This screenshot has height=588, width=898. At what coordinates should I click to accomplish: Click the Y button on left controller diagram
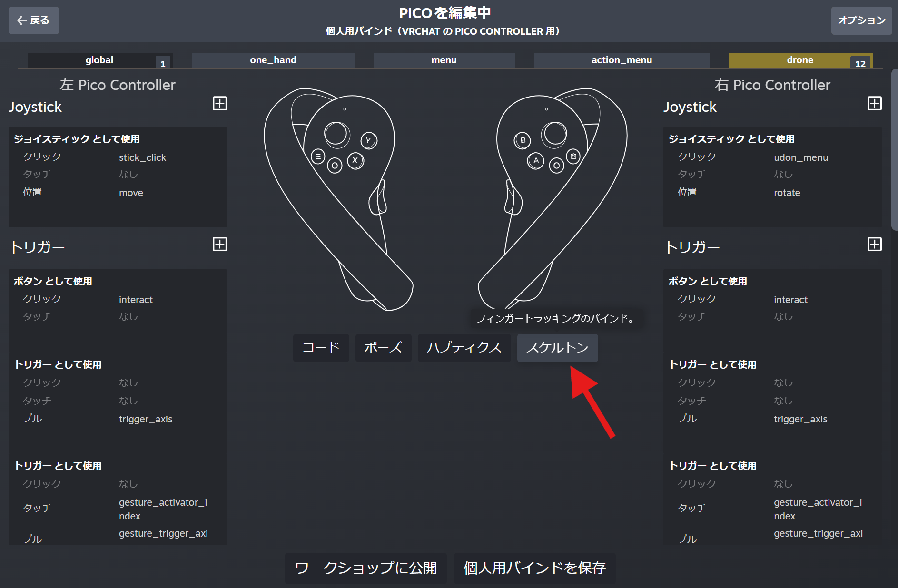(x=368, y=140)
